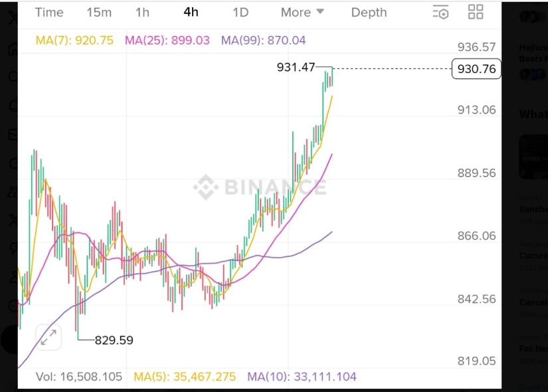Click the volume MA(5): 35,467.275 label

click(x=185, y=377)
